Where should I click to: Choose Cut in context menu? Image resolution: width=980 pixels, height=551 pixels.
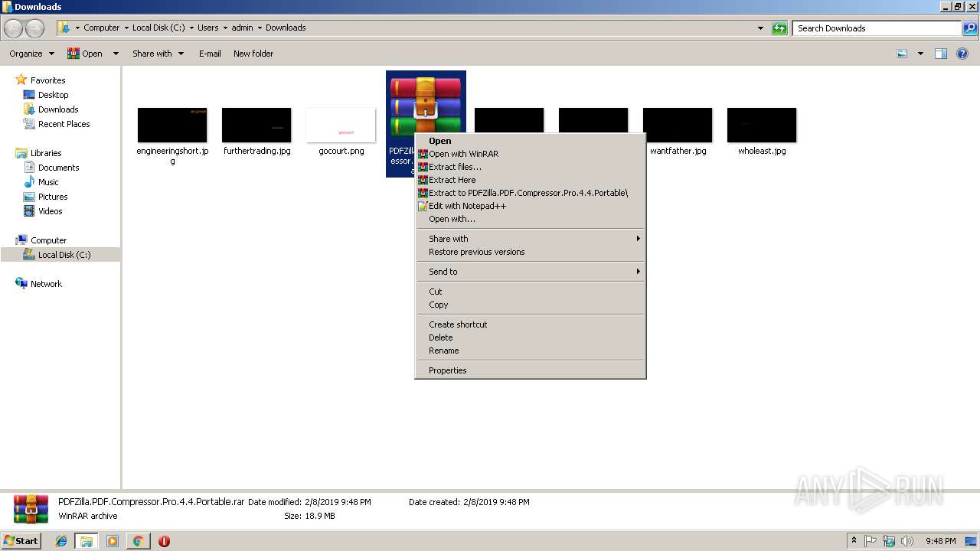tap(531, 292)
